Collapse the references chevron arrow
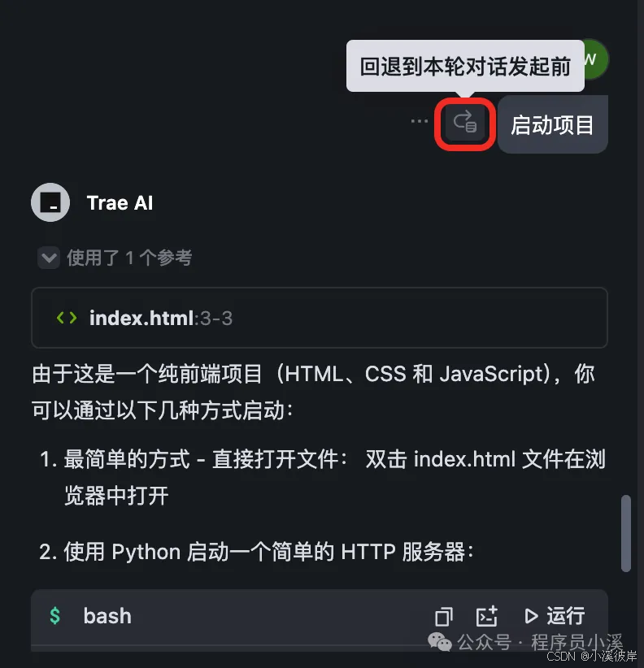This screenshot has width=644, height=668. pyautogui.click(x=49, y=258)
